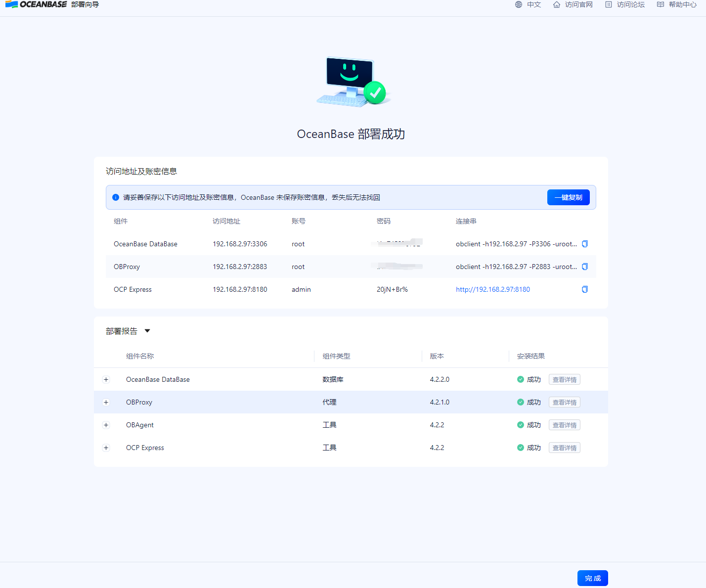Click the 安装结果 column header
Viewport: 706px width, 588px height.
[x=531, y=356]
